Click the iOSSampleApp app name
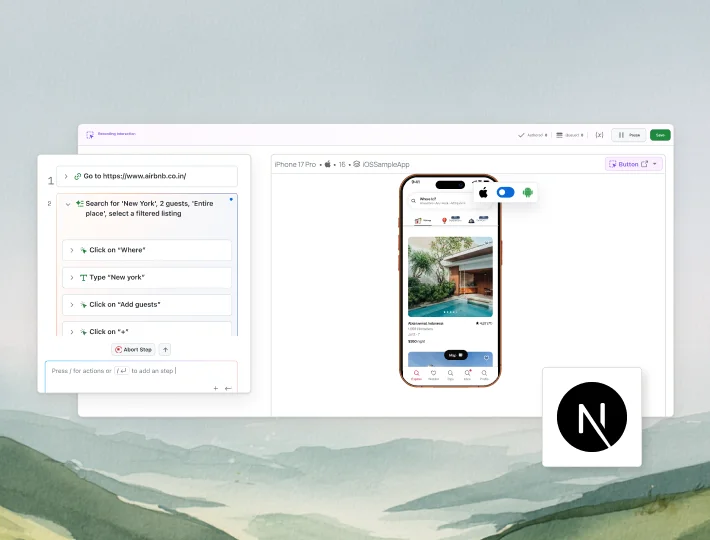The width and height of the screenshot is (710, 540). click(x=385, y=164)
